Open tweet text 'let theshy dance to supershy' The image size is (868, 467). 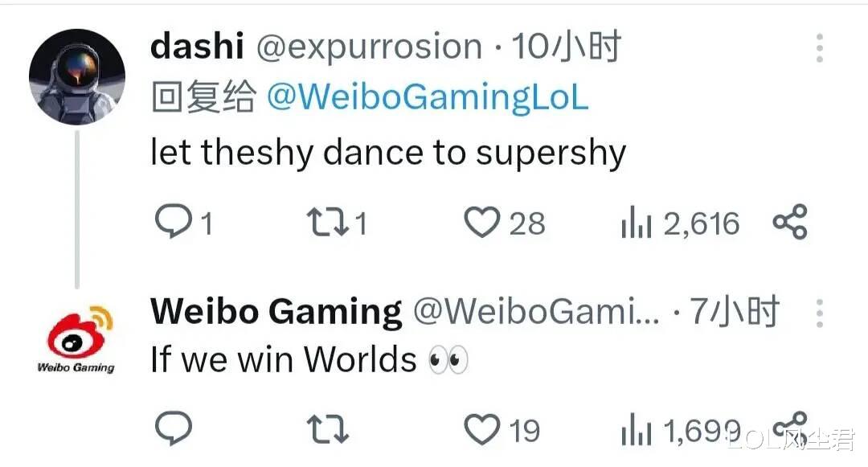(388, 153)
